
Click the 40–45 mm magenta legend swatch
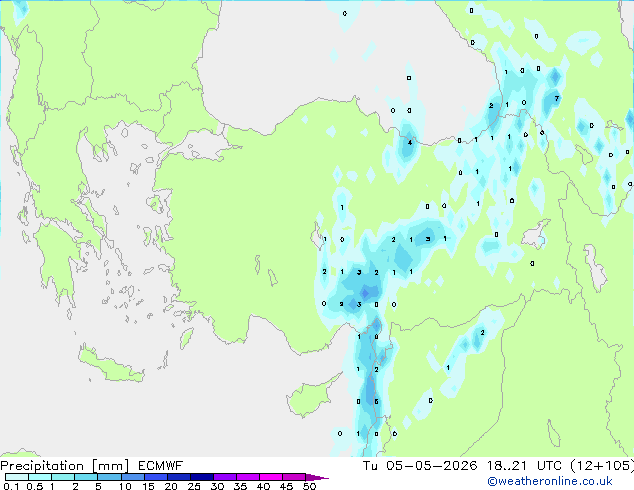(271, 477)
